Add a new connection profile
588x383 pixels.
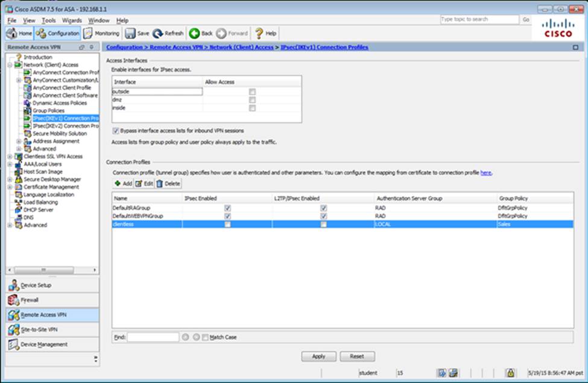click(123, 183)
